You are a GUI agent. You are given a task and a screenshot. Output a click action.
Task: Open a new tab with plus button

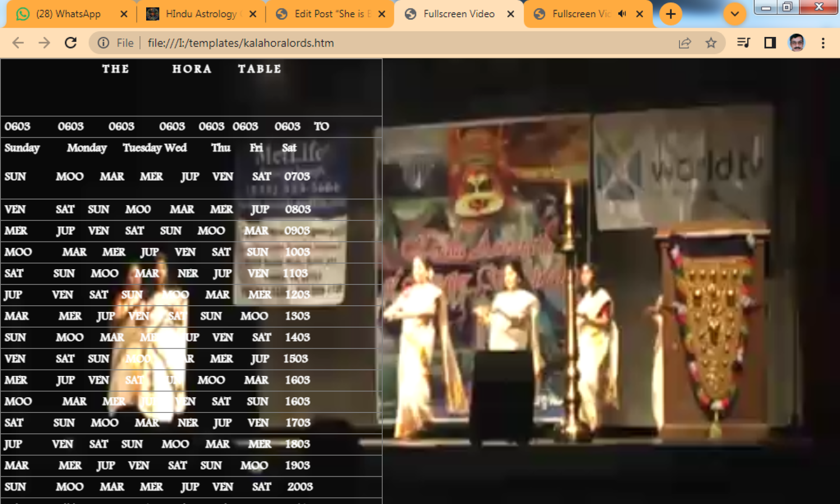[671, 14]
